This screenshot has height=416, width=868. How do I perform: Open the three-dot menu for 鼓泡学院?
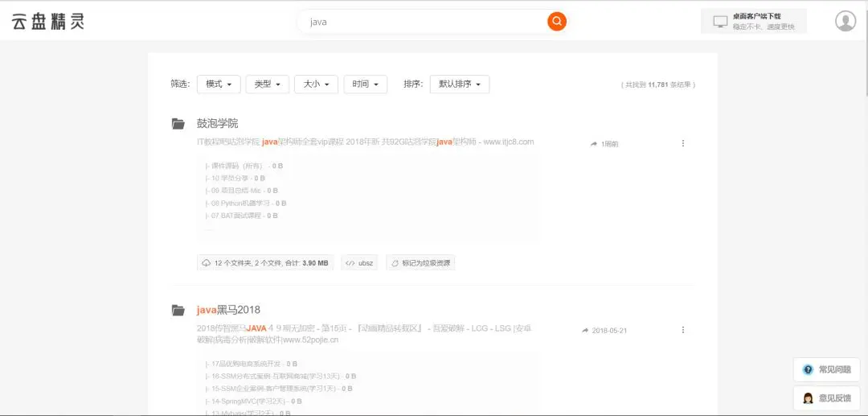[682, 143]
